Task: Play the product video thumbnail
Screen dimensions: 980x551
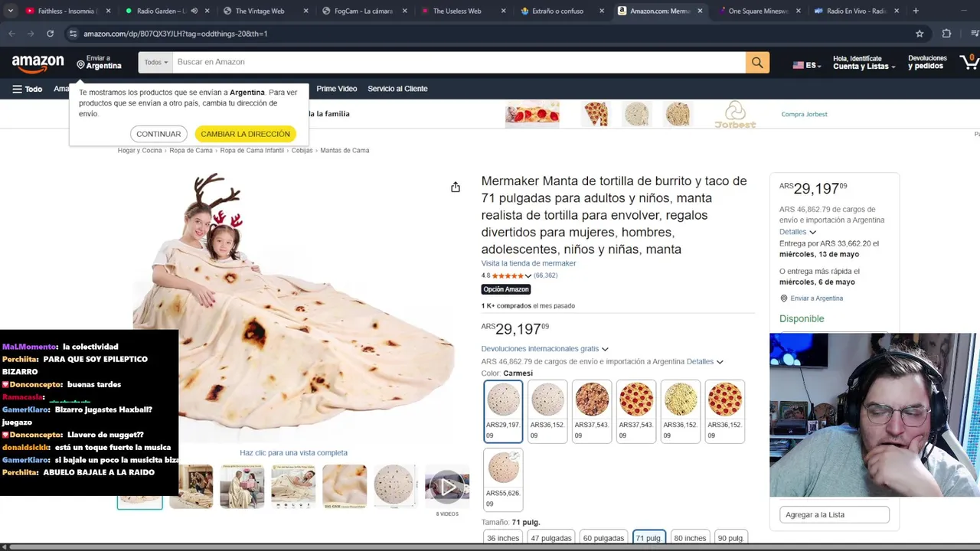Action: 447,487
